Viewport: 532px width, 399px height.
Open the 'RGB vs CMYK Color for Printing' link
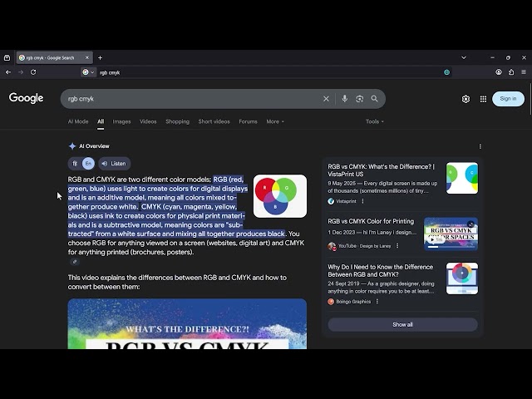371,221
